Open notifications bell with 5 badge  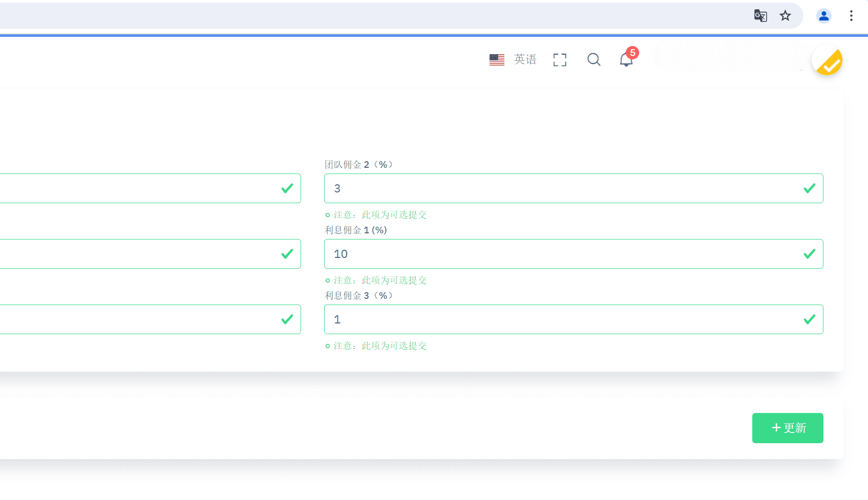[626, 60]
